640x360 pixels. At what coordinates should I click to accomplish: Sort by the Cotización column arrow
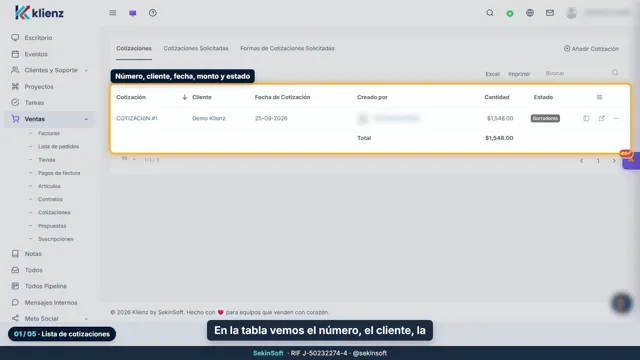tap(184, 97)
